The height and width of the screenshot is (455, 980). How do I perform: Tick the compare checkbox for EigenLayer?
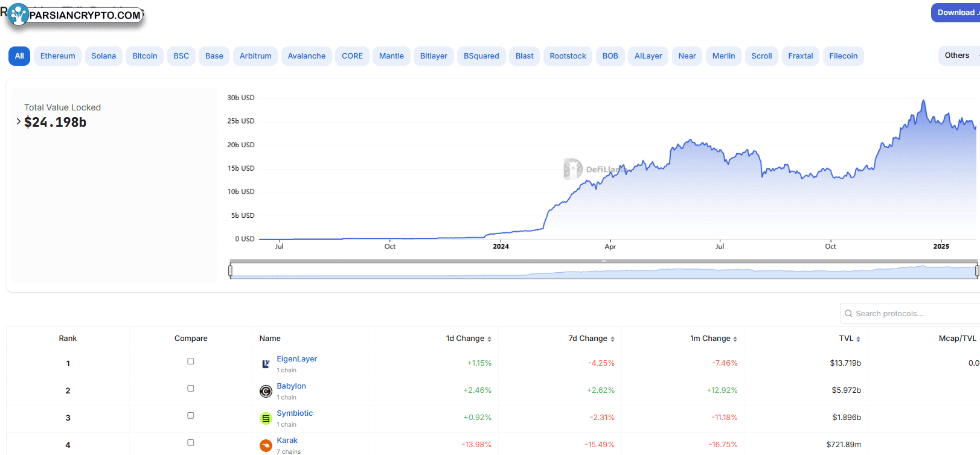coord(191,361)
